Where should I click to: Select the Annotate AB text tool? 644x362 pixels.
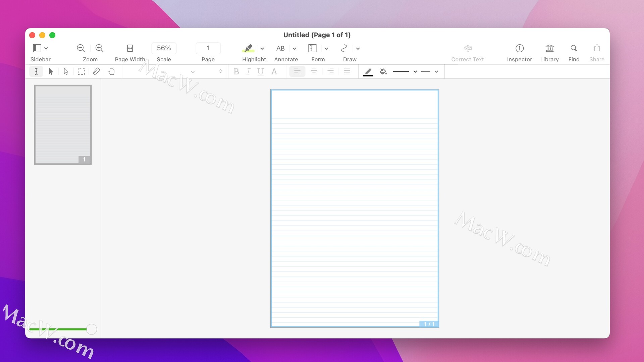(280, 48)
